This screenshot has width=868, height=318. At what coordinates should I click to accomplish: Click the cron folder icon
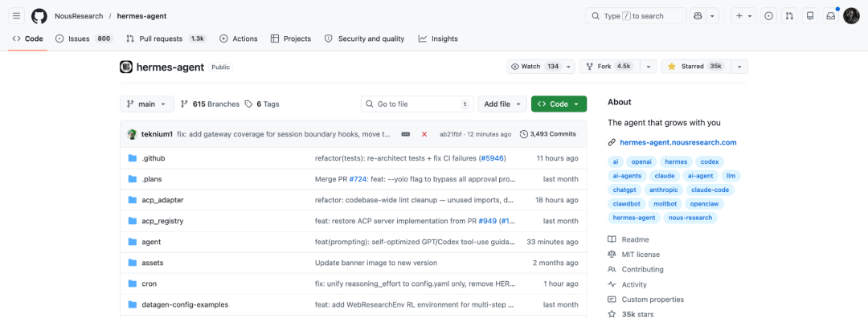(x=133, y=283)
